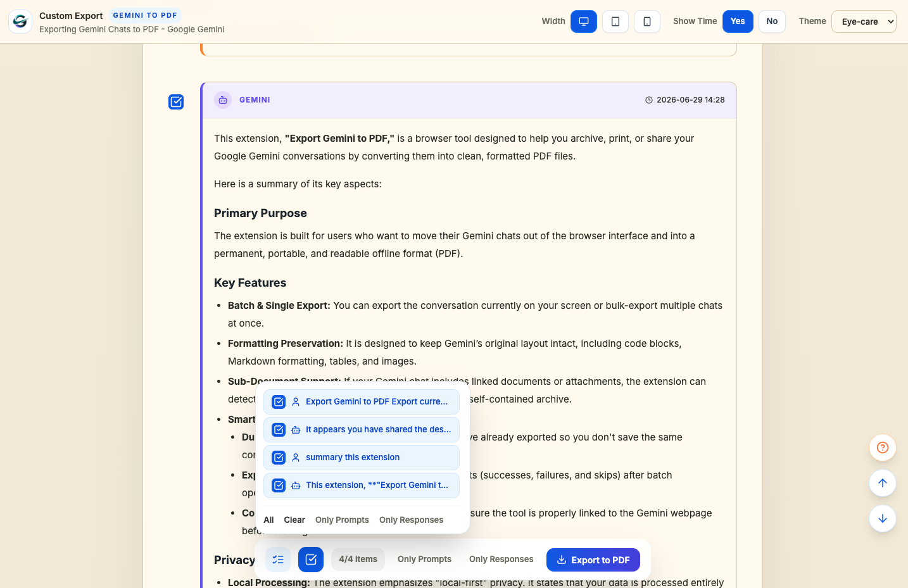Click Only Prompts in bottom toolbar
This screenshot has width=908, height=588.
[x=424, y=560]
